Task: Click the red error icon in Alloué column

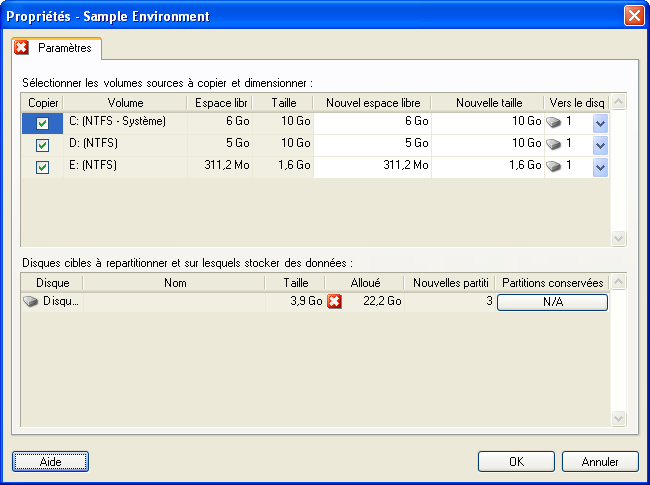Action: click(334, 302)
